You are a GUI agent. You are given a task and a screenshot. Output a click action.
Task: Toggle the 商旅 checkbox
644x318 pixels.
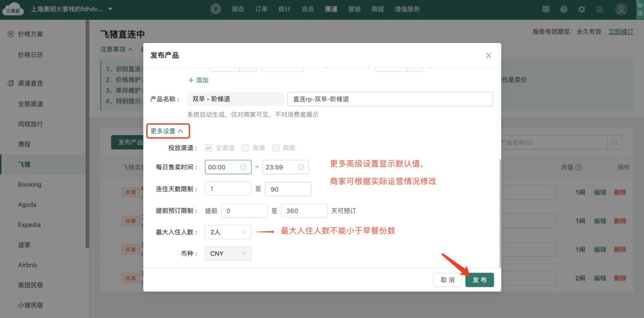point(276,147)
